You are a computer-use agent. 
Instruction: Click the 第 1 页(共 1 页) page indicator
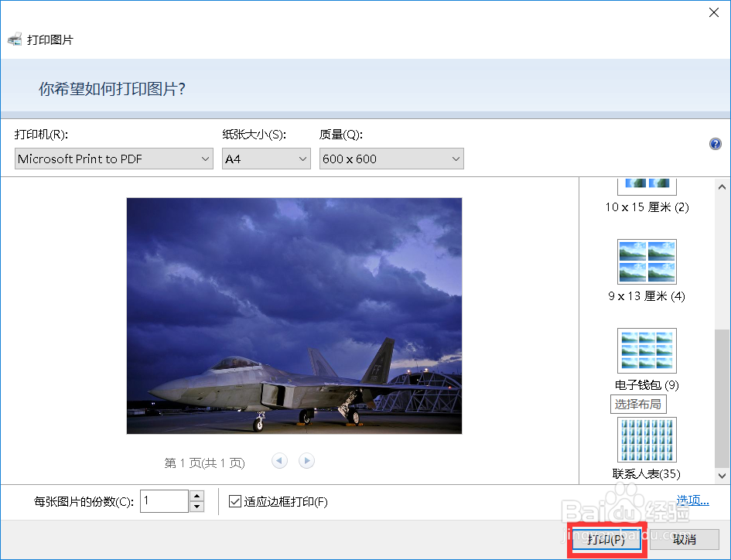click(204, 463)
